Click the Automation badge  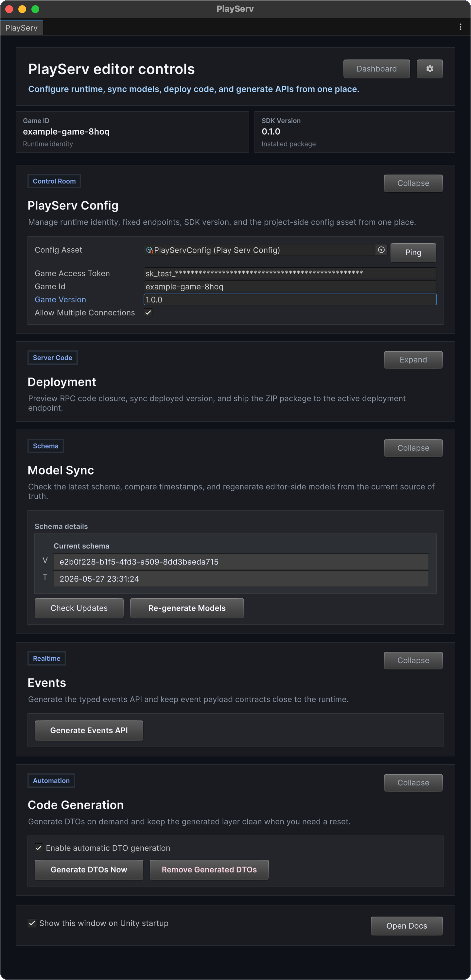51,781
